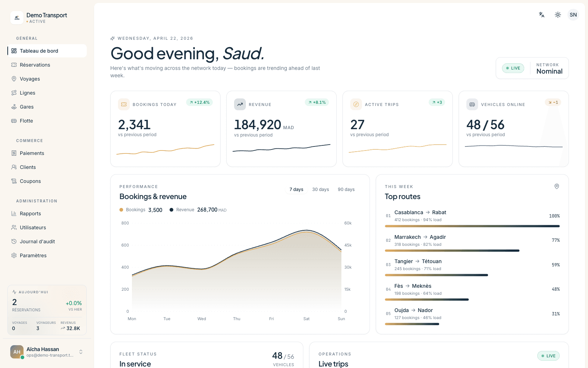Open the SN user avatar menu
Viewport: 588px width, 368px height.
click(x=573, y=15)
